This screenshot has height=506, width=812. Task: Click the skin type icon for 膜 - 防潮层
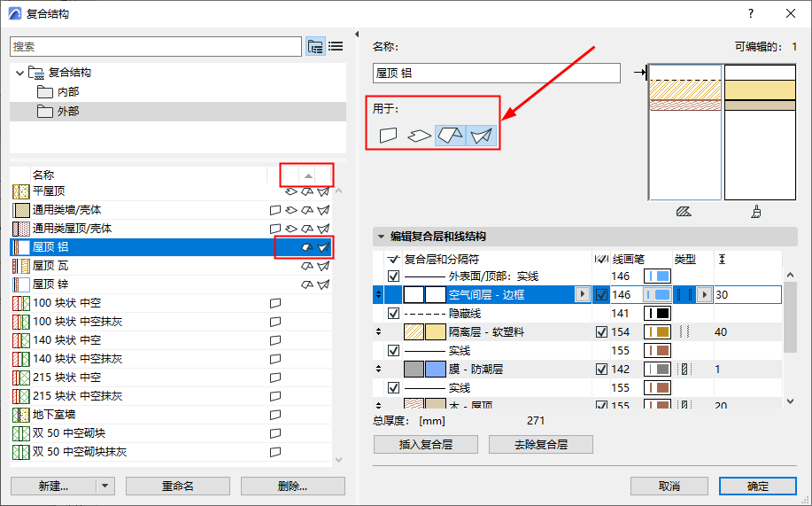684,370
